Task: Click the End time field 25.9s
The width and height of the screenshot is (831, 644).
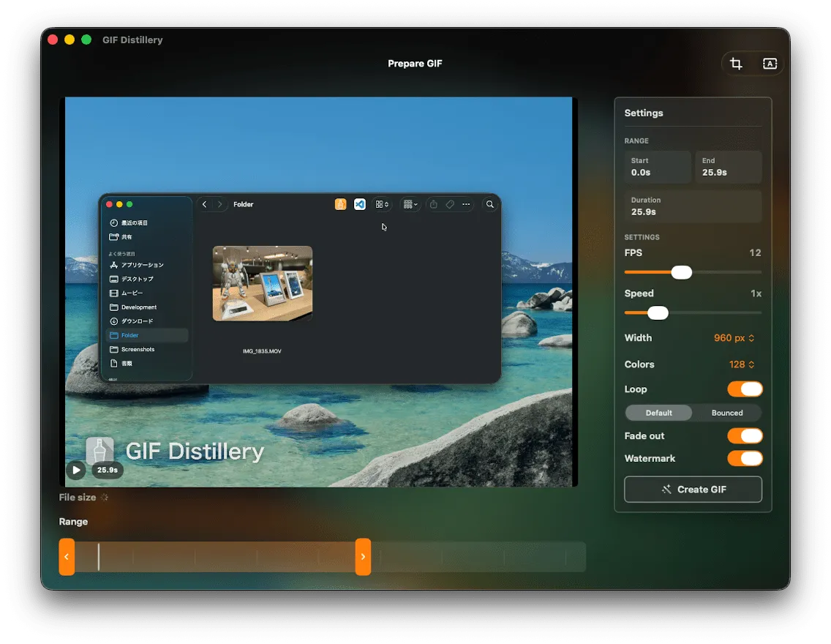Action: pos(729,167)
